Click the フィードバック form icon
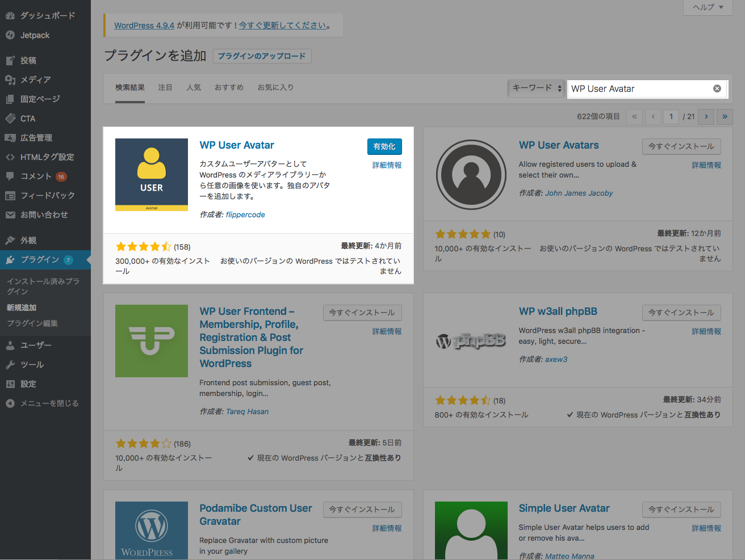 pos(10,196)
